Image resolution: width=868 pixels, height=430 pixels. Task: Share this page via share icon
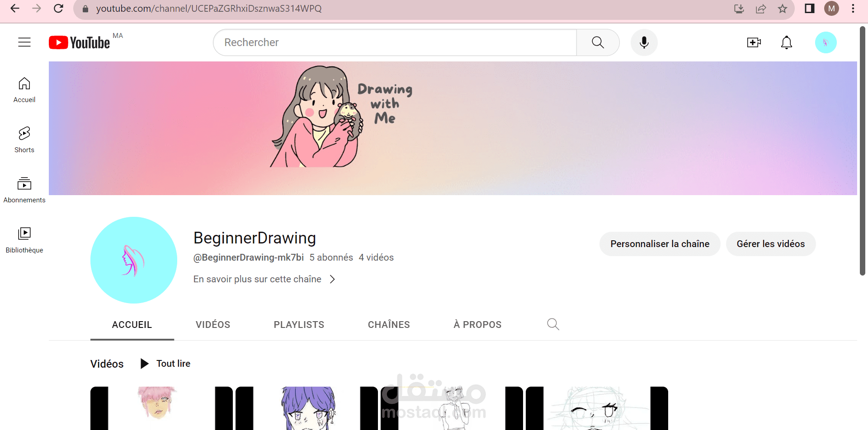point(761,9)
